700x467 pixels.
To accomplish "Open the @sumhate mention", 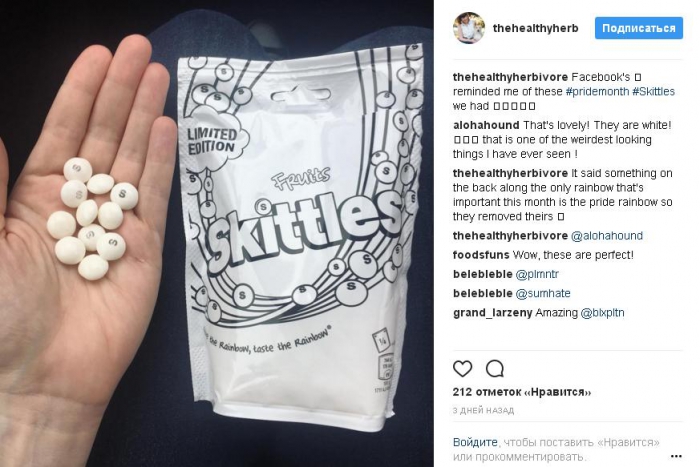I will click(543, 293).
